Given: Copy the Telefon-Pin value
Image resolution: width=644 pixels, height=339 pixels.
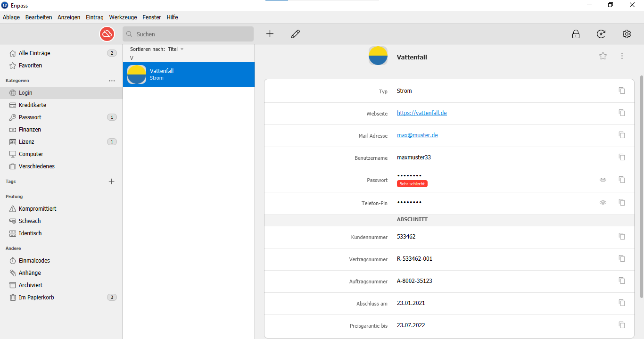Looking at the screenshot, I should point(622,202).
